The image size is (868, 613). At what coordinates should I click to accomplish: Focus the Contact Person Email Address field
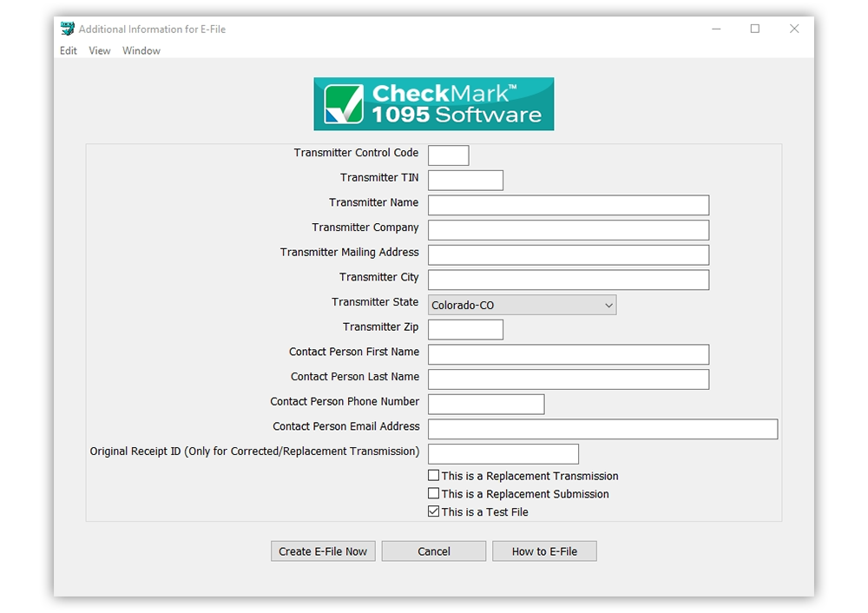coord(603,429)
